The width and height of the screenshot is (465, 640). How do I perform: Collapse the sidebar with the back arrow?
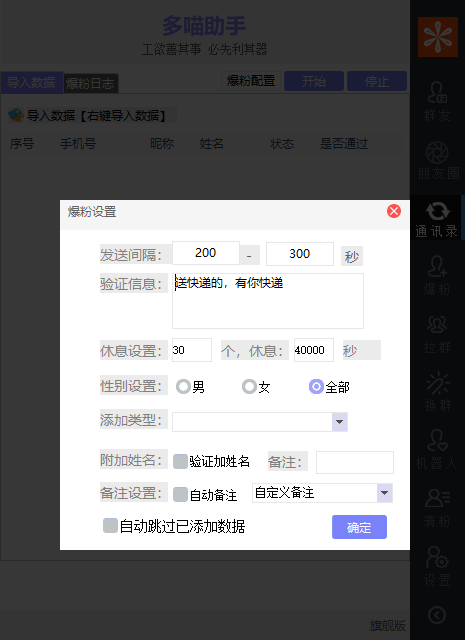coord(437,615)
